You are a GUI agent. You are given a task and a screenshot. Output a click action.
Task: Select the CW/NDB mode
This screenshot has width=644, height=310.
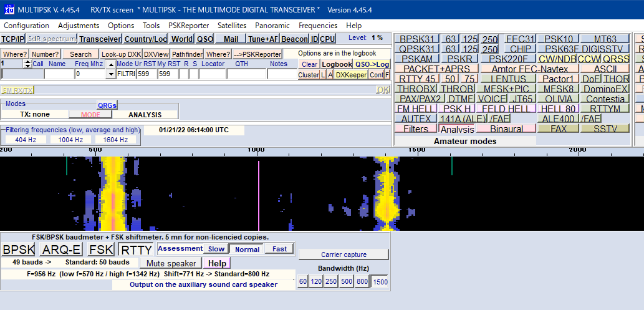[x=557, y=59]
